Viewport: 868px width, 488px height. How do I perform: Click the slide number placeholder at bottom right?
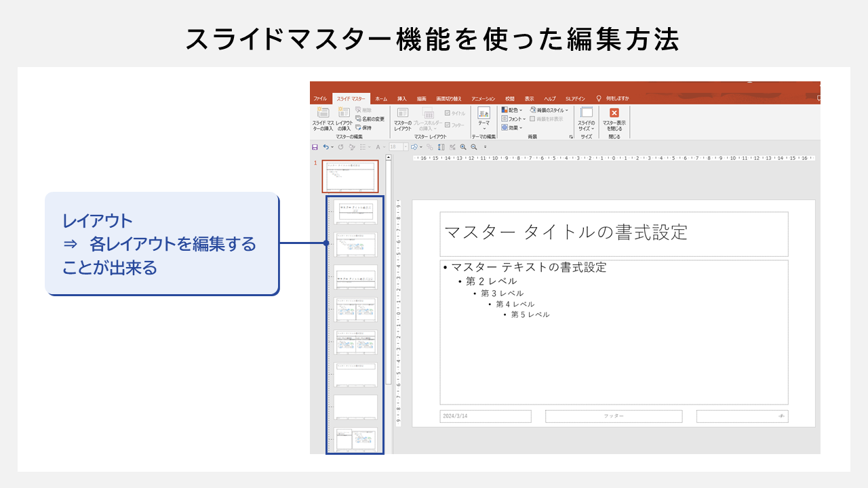coord(742,416)
